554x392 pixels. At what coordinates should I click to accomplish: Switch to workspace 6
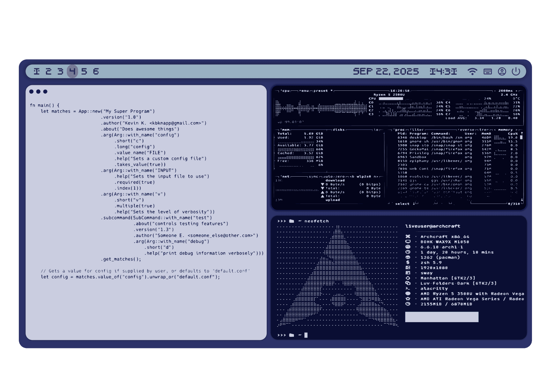[96, 72]
